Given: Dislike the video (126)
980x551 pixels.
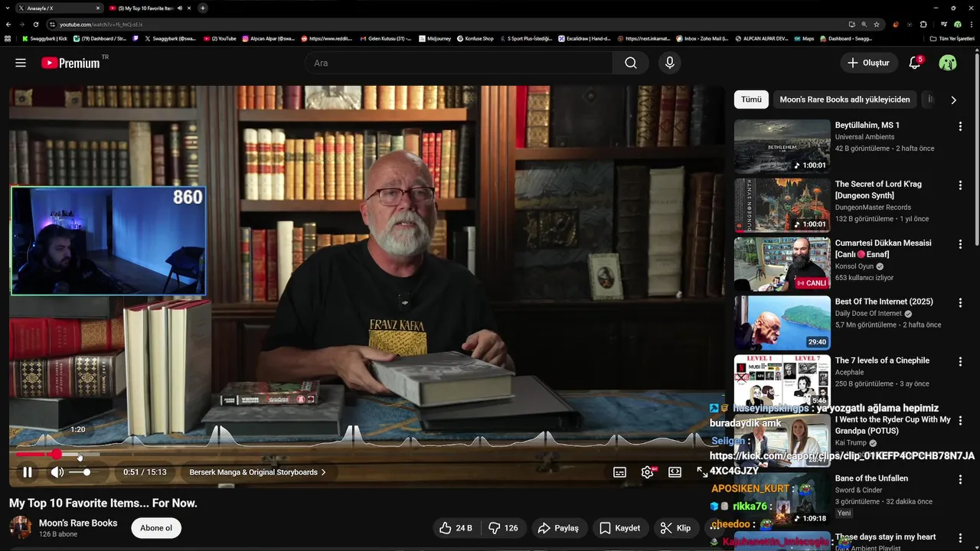Looking at the screenshot, I should (504, 528).
